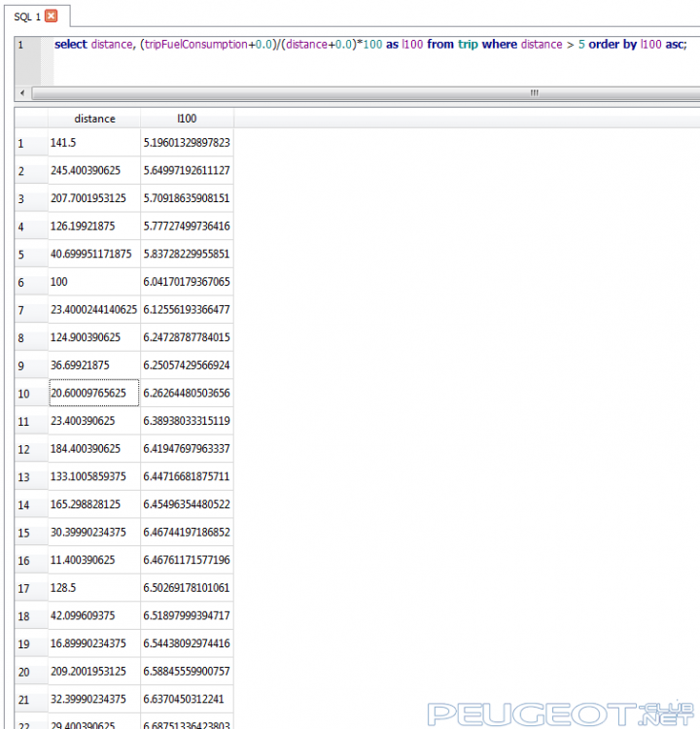Select distance cell 124.900390625
Screen dimensions: 700x729
94,337
